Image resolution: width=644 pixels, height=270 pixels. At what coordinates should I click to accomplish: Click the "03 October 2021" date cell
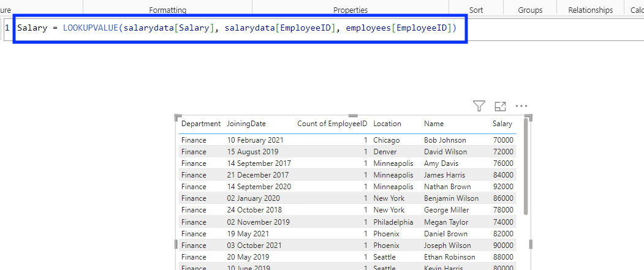[255, 246]
